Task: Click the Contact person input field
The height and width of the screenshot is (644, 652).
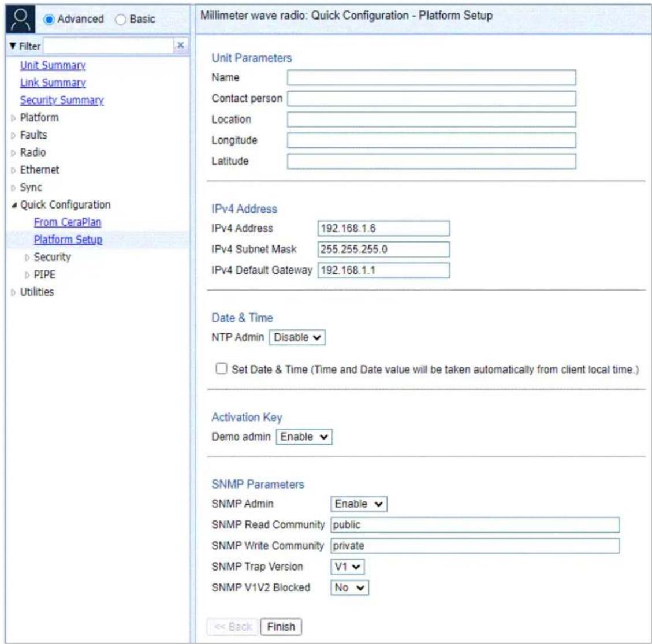Action: [x=431, y=99]
